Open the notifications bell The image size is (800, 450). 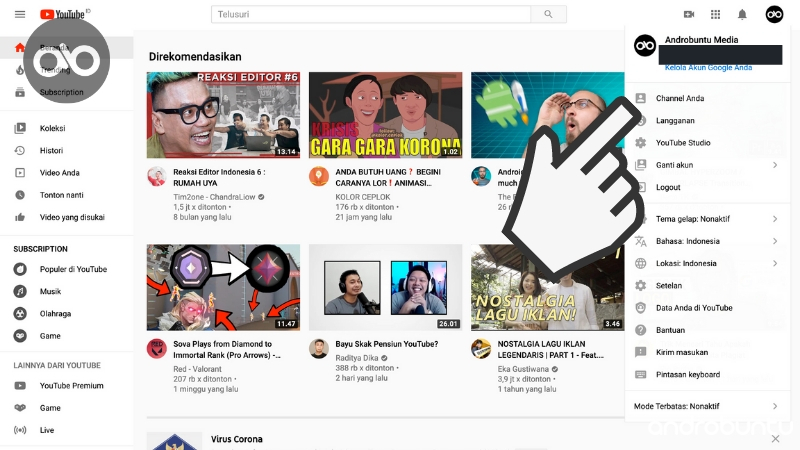742,14
